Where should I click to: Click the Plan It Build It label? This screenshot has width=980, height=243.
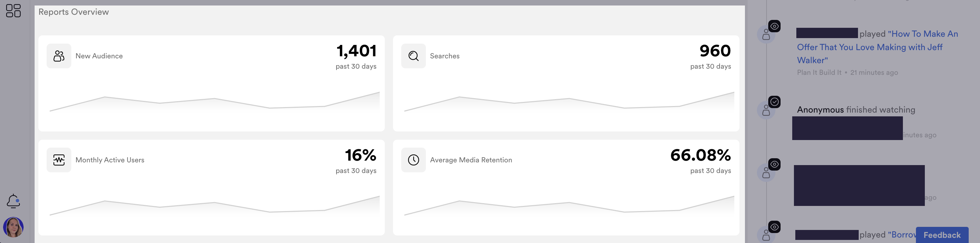pos(819,72)
